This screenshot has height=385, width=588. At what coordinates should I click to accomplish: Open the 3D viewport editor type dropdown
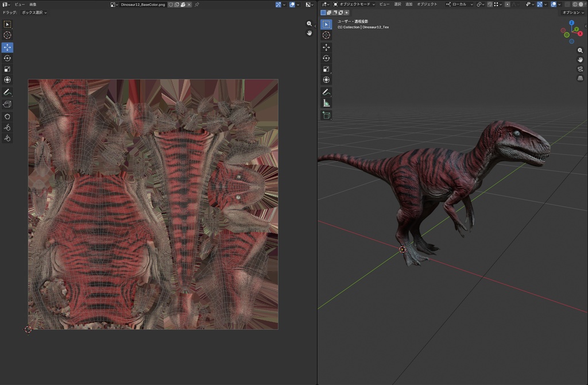[x=326, y=5]
